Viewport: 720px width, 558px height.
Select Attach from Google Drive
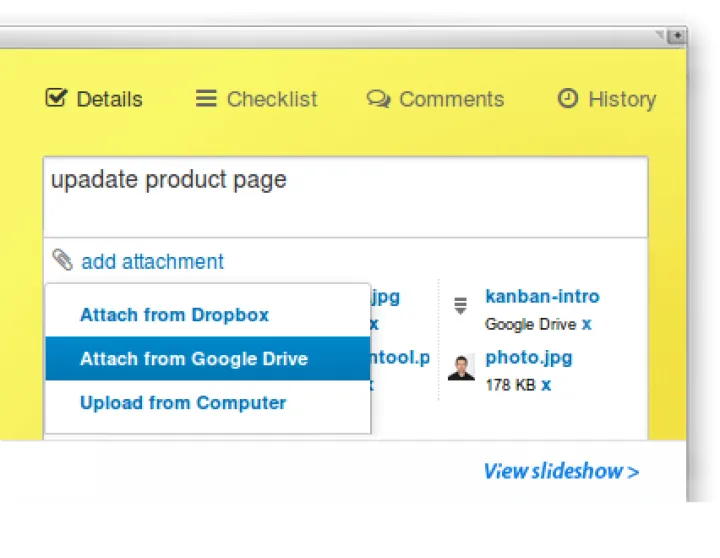point(194,359)
